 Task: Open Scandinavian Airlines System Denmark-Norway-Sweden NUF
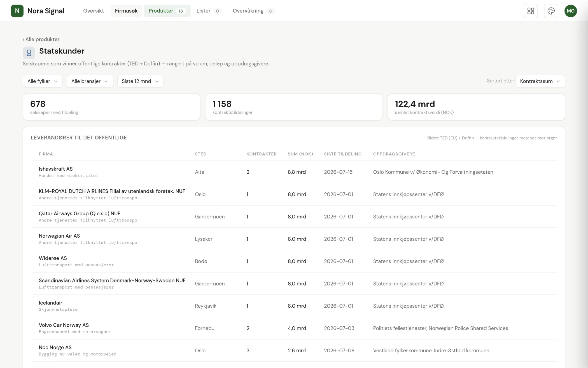294,284
